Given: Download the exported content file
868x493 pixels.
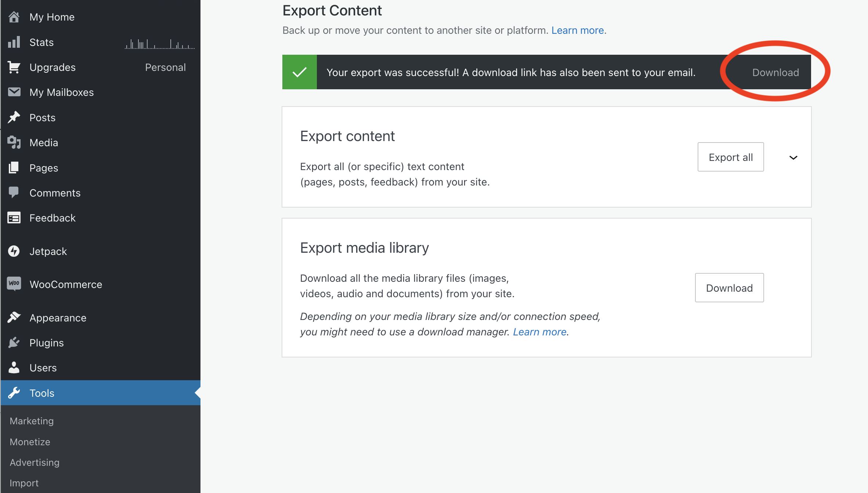Looking at the screenshot, I should click(x=775, y=72).
